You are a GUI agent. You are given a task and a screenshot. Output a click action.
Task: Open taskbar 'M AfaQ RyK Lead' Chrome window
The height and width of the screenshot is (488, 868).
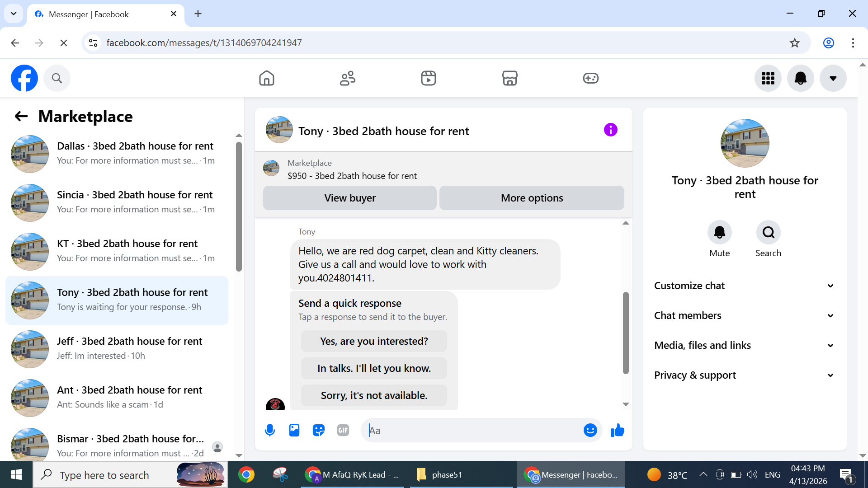click(x=352, y=475)
